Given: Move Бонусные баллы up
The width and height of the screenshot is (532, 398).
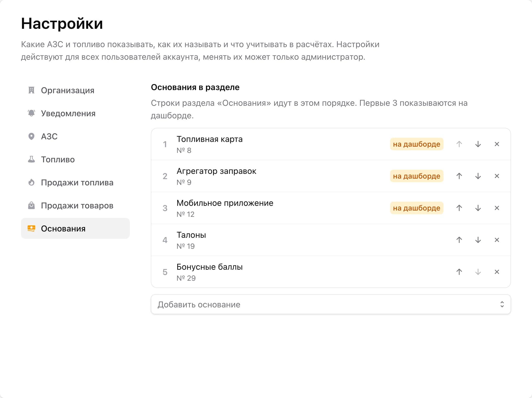Looking at the screenshot, I should [459, 272].
